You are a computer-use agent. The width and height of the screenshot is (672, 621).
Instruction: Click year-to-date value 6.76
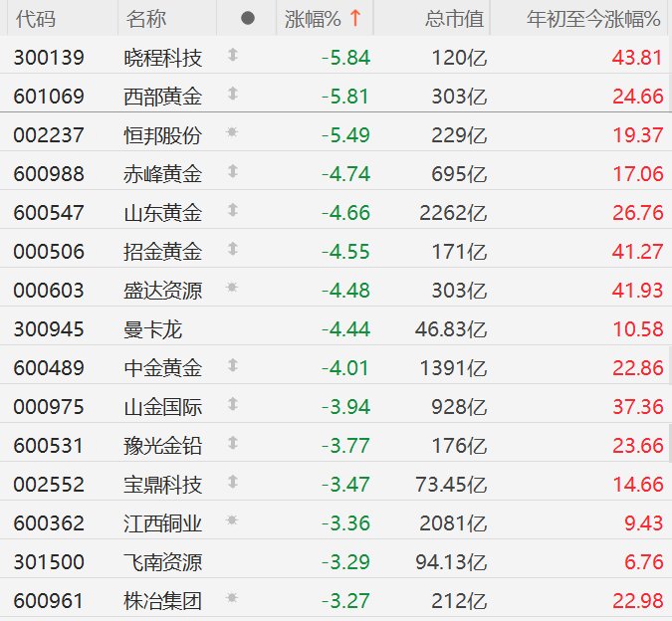tap(644, 562)
